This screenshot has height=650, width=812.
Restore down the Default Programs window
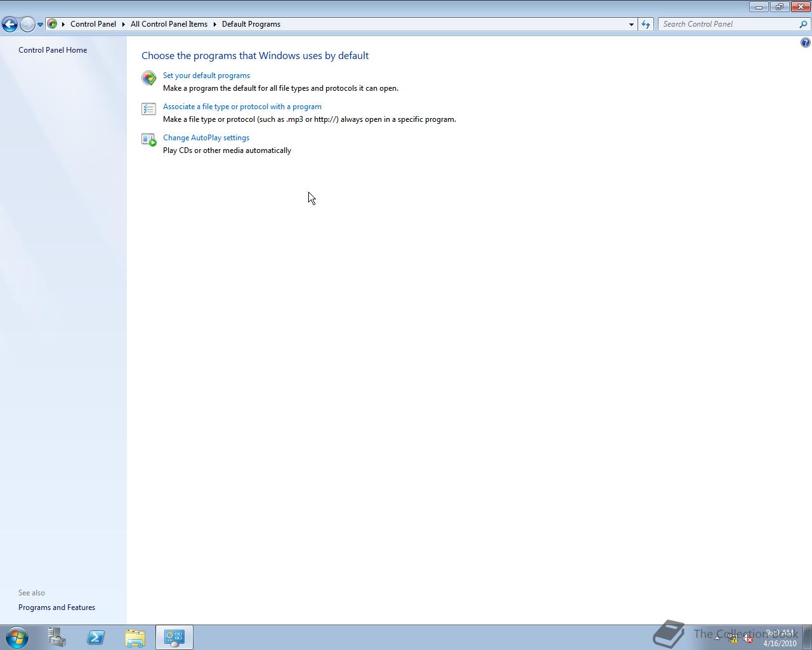point(779,6)
